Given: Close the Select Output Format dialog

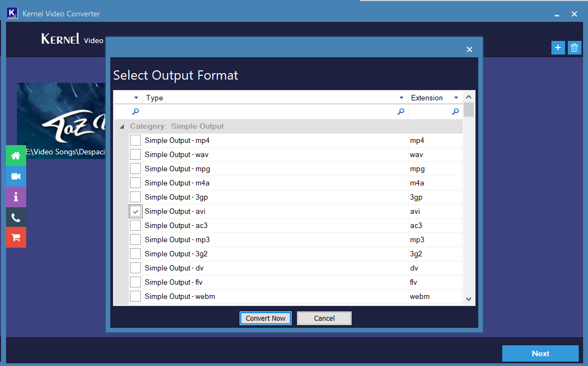Looking at the screenshot, I should tap(469, 50).
